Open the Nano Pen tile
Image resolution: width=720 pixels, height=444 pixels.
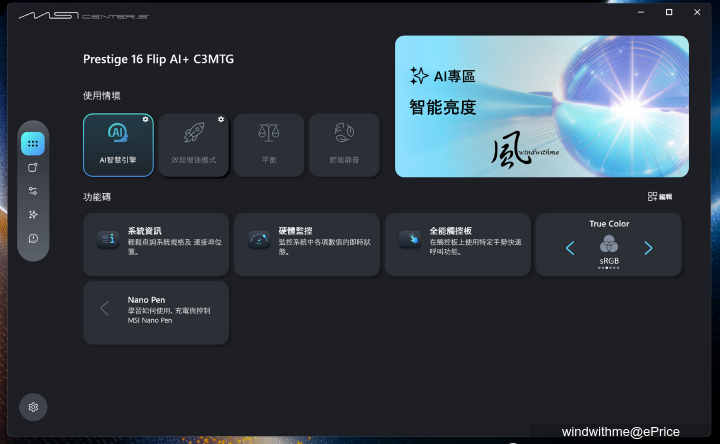coord(156,313)
